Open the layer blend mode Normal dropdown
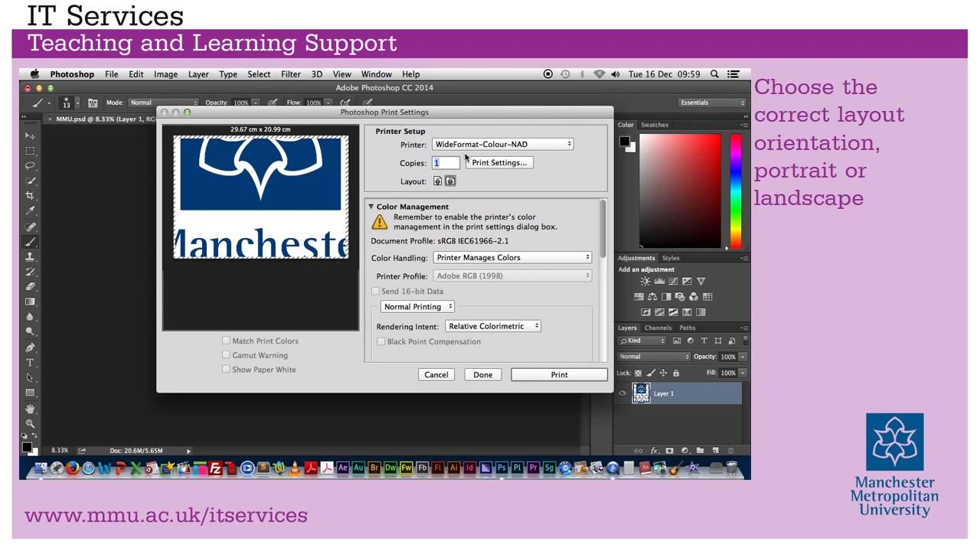Image resolution: width=980 pixels, height=551 pixels. [x=654, y=357]
